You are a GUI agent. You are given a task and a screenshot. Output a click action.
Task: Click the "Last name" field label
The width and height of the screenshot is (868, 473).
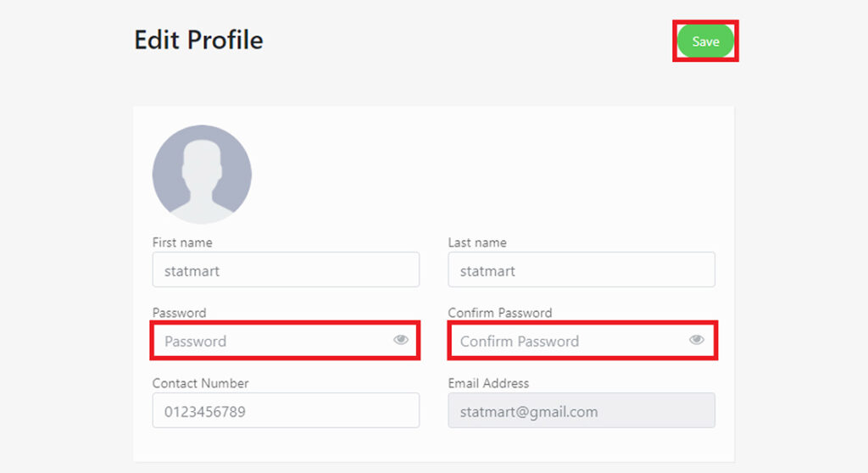tap(477, 242)
